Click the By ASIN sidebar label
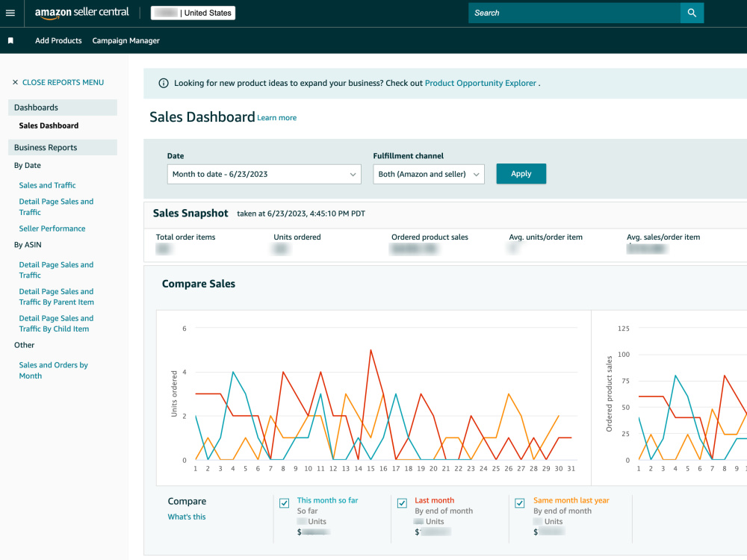747x560 pixels. pos(28,245)
